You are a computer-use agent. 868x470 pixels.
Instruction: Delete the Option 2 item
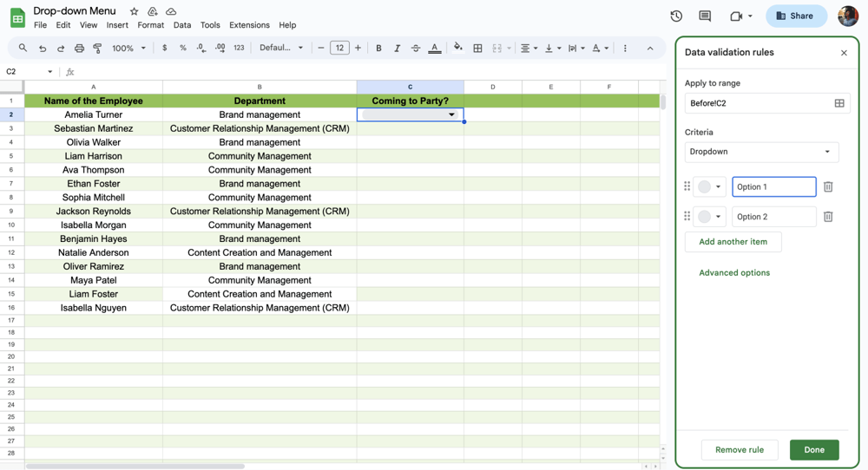coord(828,217)
